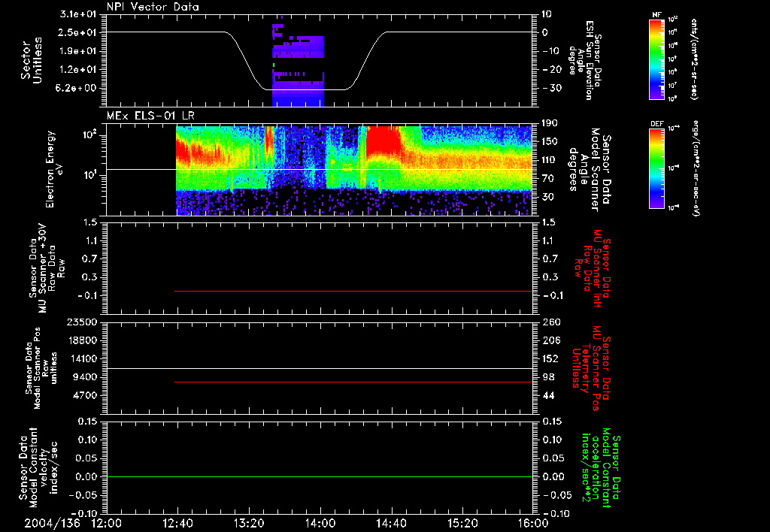This screenshot has width=770, height=532.
Task: Click the 14100 scanner position tick label
Action: coord(81,358)
